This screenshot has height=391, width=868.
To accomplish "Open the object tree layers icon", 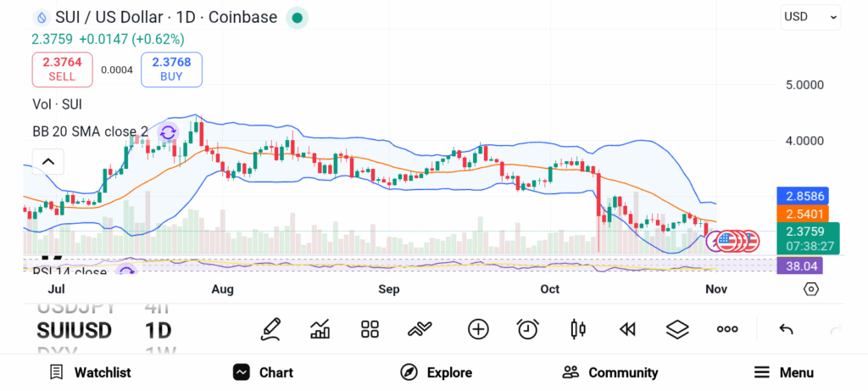I will pos(677,329).
